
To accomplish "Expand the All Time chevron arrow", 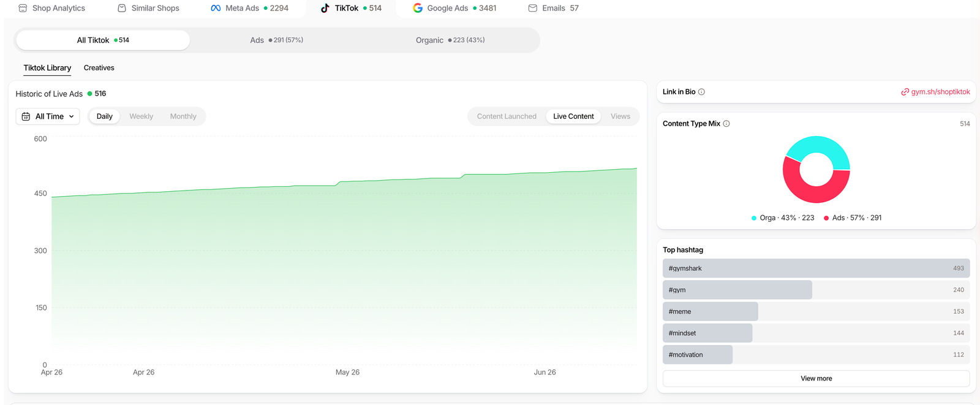I will coord(72,116).
